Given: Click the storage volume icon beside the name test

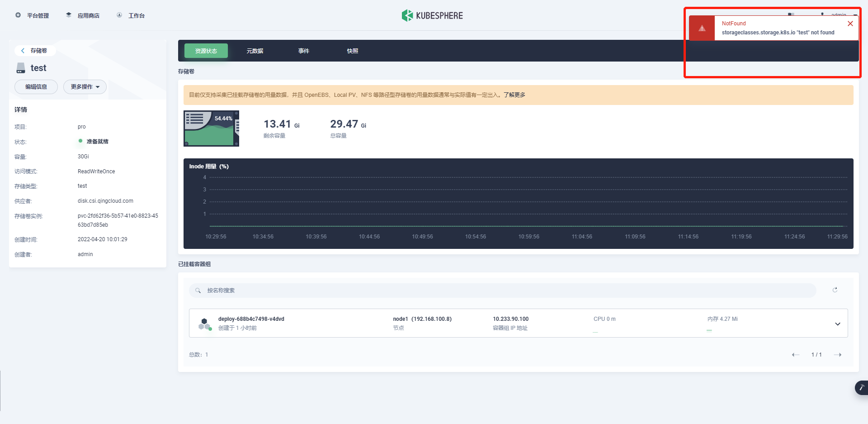Looking at the screenshot, I should (x=20, y=68).
